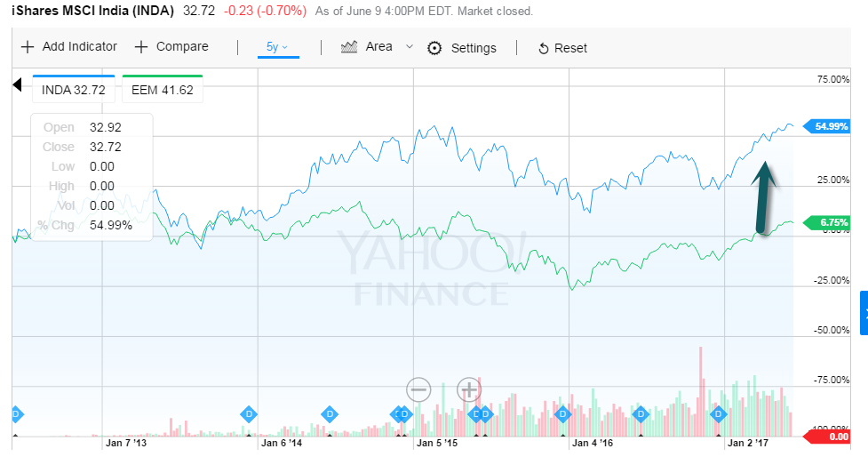Click the blue 54.99% price flag

826,126
